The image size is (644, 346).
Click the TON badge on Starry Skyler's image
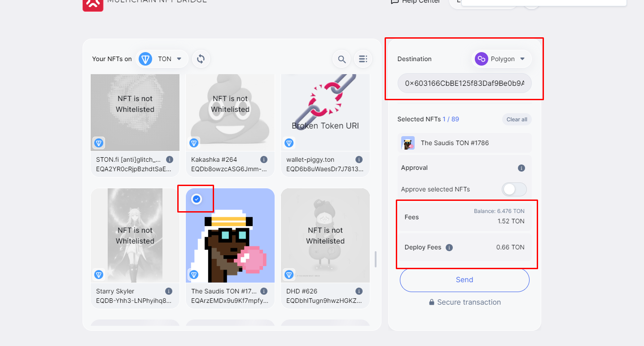click(99, 275)
